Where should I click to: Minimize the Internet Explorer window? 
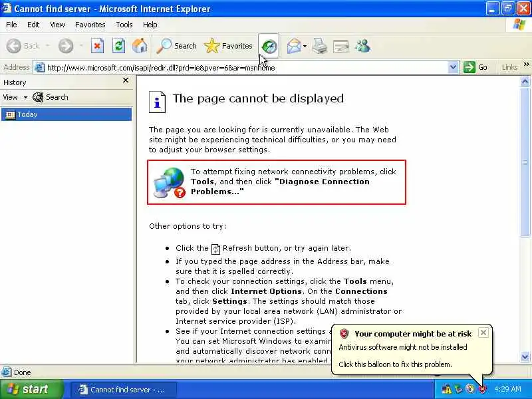[492, 9]
